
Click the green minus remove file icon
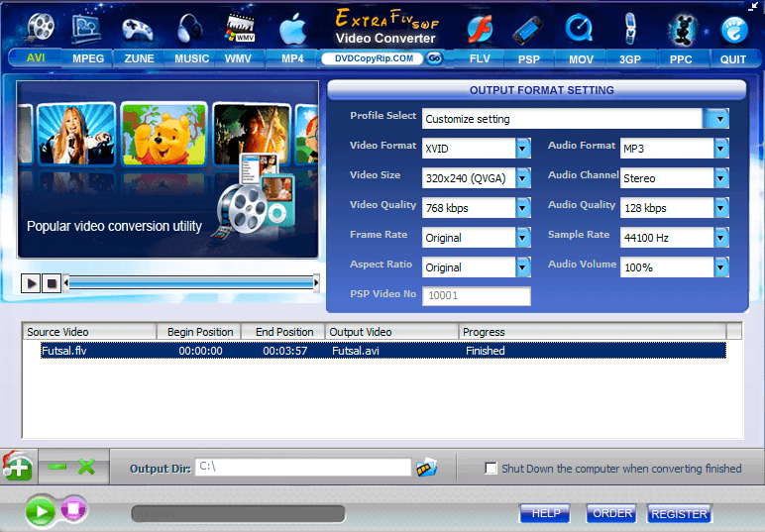pyautogui.click(x=57, y=467)
